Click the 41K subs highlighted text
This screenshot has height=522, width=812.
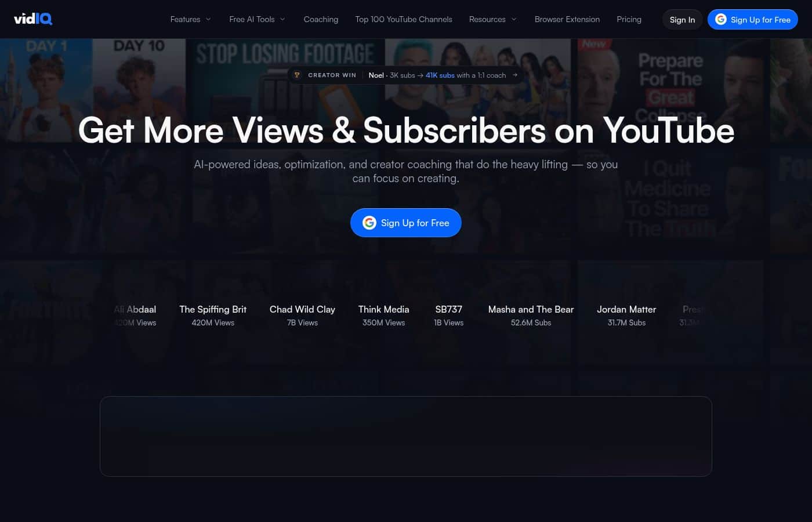(x=440, y=75)
